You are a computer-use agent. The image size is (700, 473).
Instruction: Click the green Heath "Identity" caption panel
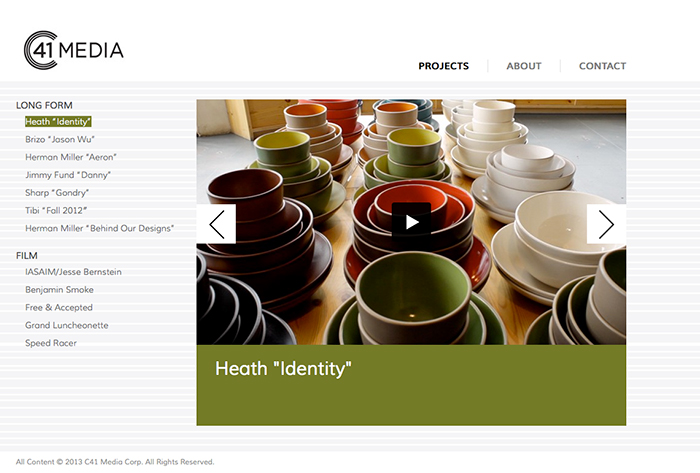pyautogui.click(x=411, y=385)
